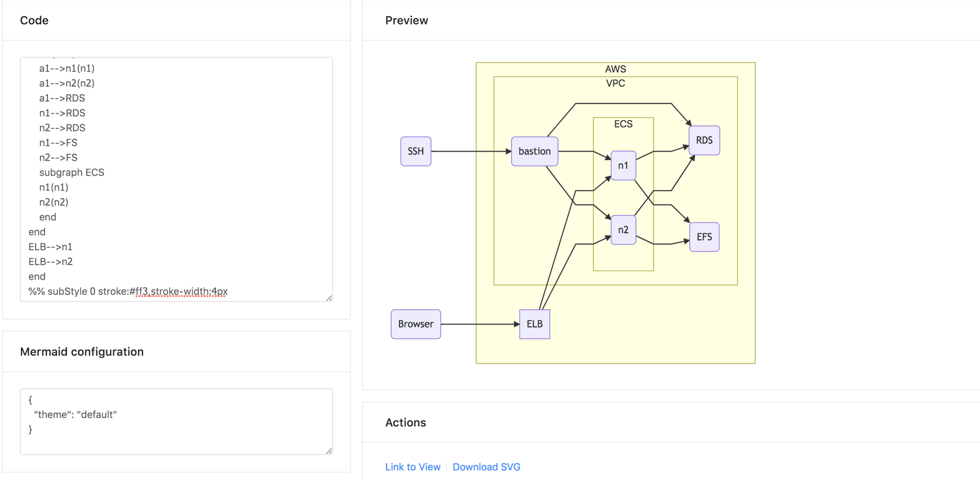Grab the code editor resize handle
980x479 pixels.
(x=329, y=298)
